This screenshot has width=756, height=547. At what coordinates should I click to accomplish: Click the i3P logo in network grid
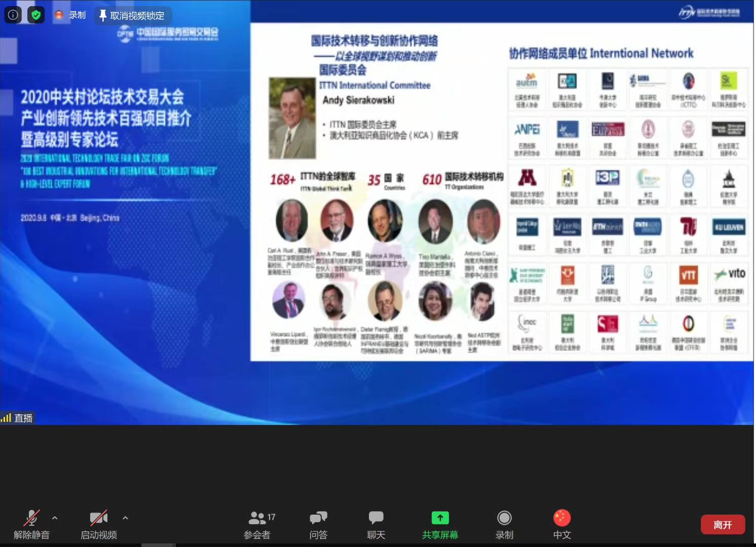(607, 178)
